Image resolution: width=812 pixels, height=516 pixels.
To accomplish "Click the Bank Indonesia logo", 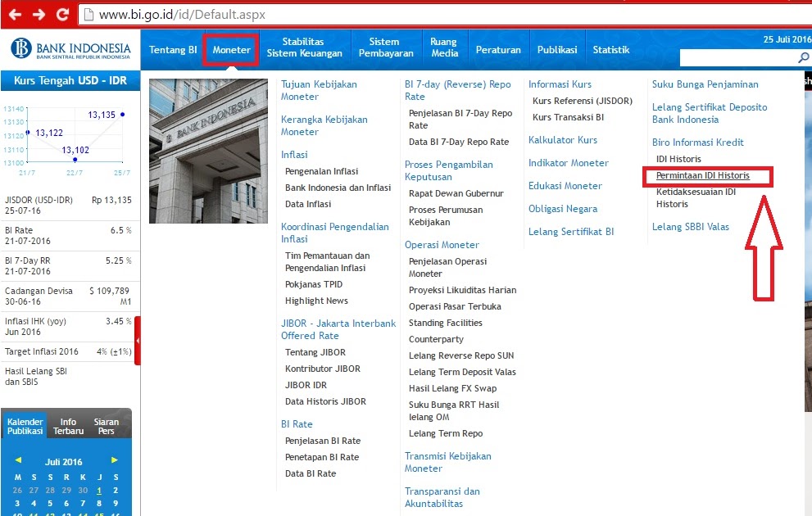I will (x=70, y=48).
